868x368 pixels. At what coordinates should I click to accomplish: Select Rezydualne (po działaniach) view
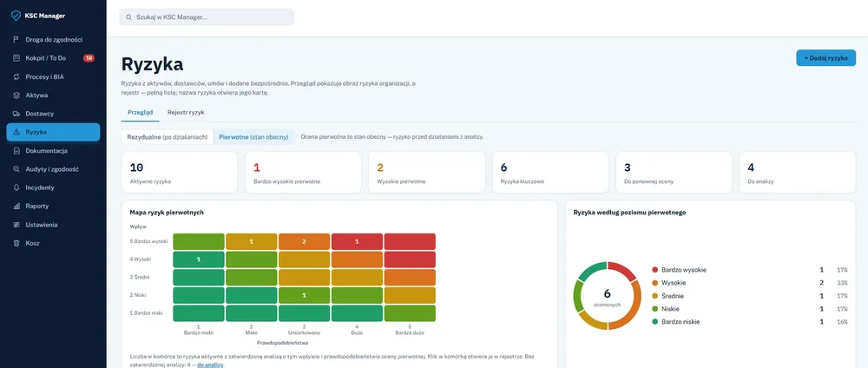click(168, 136)
